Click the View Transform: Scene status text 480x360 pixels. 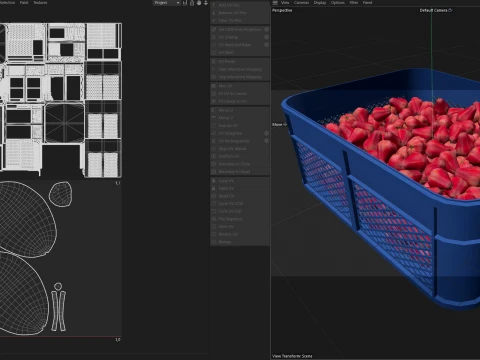pyautogui.click(x=292, y=356)
